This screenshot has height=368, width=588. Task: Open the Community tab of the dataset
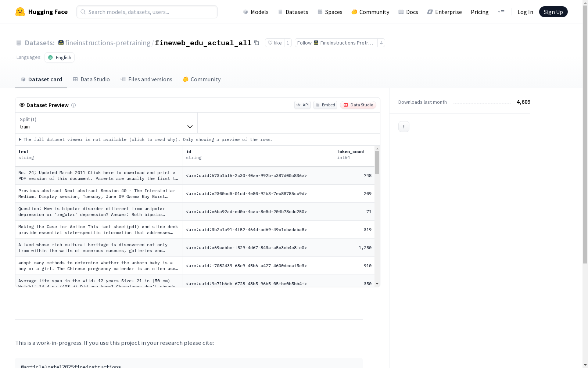point(202,79)
